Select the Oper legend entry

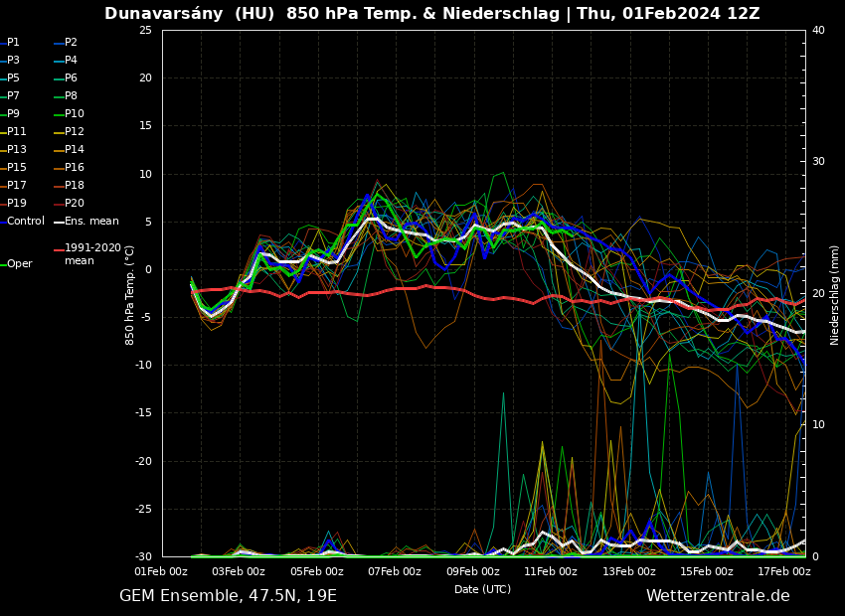pos(19,264)
